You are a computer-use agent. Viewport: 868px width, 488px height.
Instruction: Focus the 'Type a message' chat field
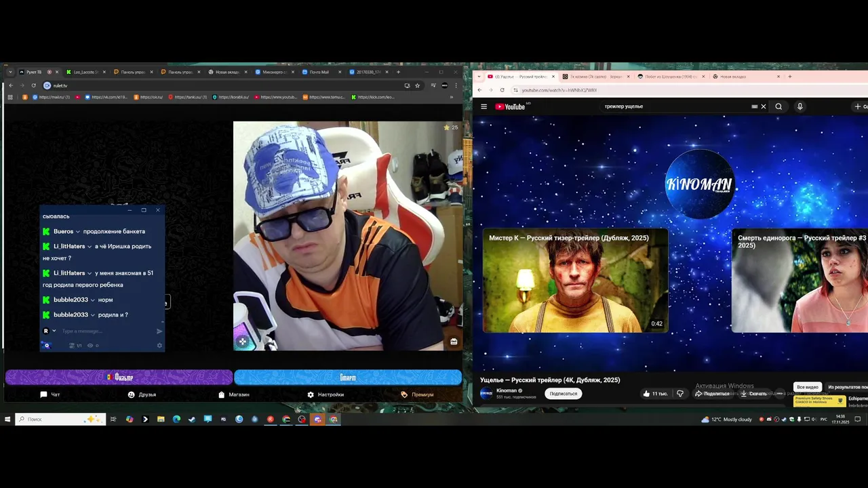[x=107, y=331]
